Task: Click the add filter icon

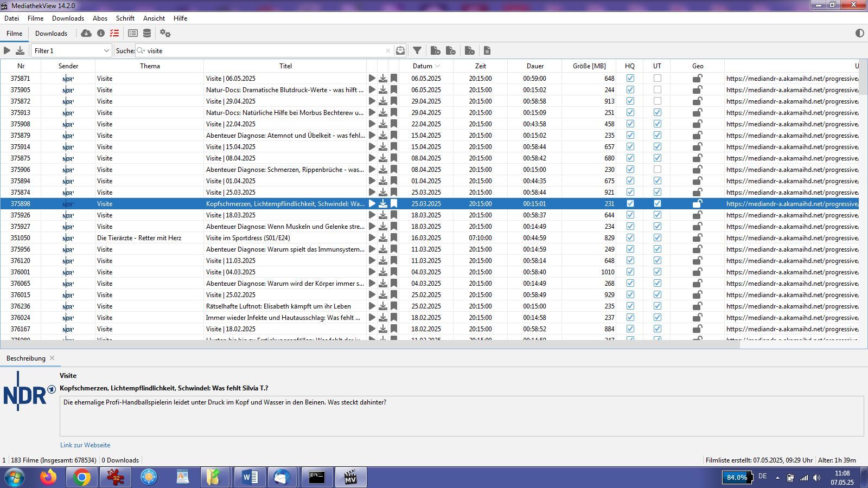Action: coord(435,50)
